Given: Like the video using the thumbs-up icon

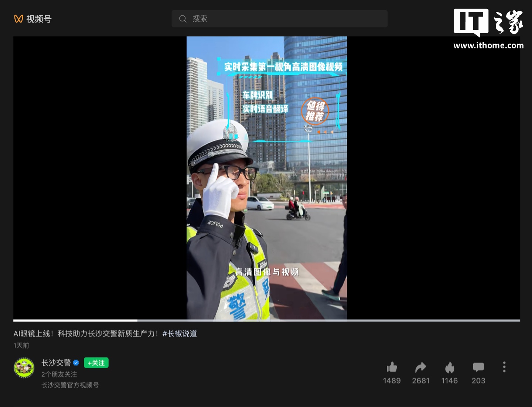Looking at the screenshot, I should click(x=392, y=367).
